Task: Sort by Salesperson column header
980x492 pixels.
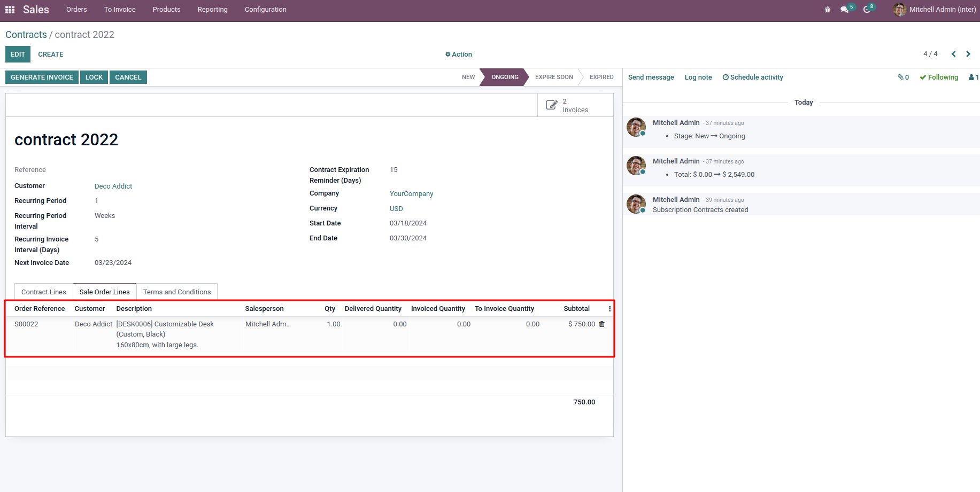Action: click(x=264, y=309)
